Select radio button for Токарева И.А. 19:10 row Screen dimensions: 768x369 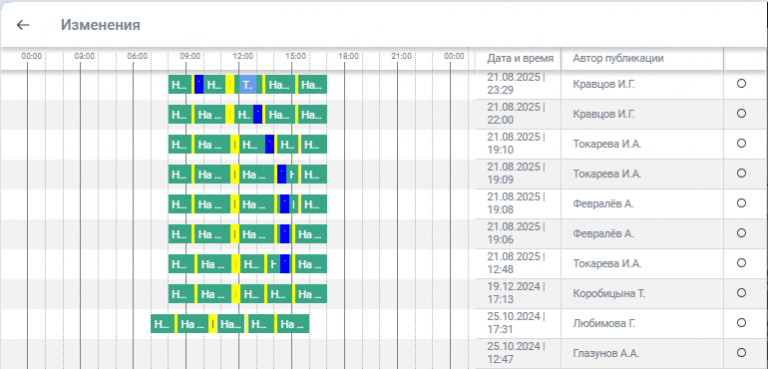741,143
